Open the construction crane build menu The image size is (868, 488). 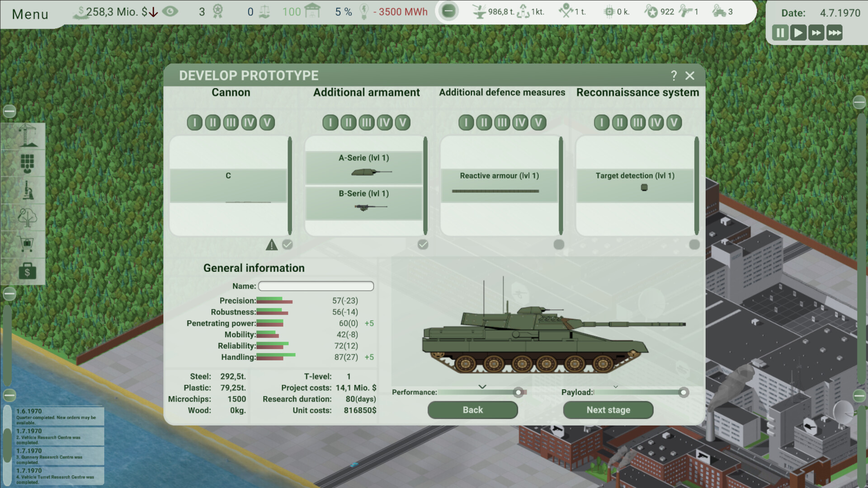tap(27, 136)
